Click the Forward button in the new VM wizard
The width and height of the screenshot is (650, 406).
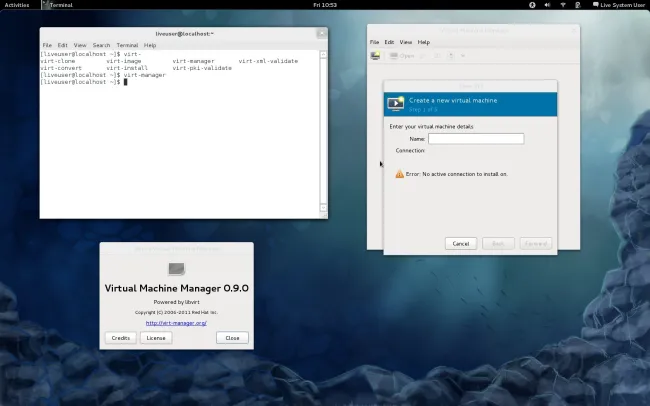536,243
